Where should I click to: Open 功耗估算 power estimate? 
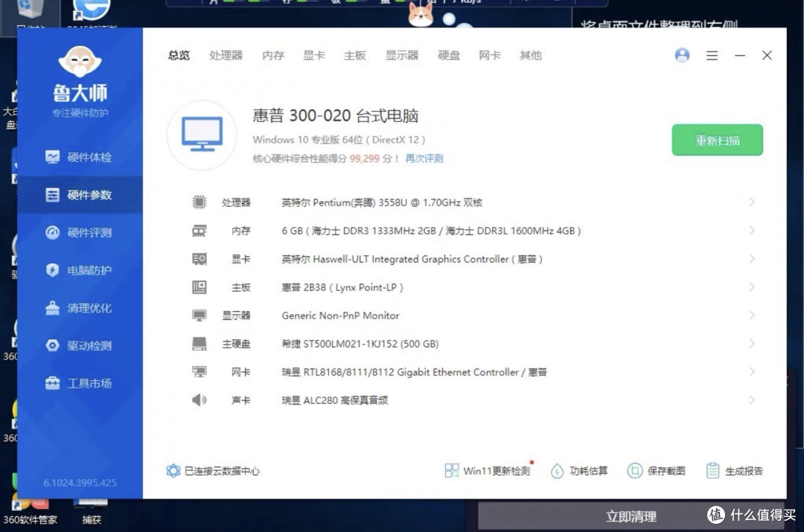tap(579, 470)
